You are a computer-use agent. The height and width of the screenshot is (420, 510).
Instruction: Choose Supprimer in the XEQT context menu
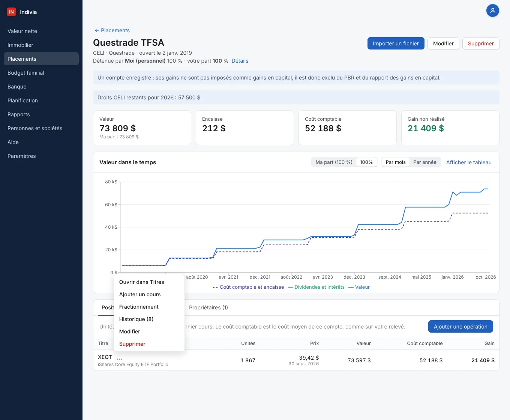pyautogui.click(x=149, y=344)
